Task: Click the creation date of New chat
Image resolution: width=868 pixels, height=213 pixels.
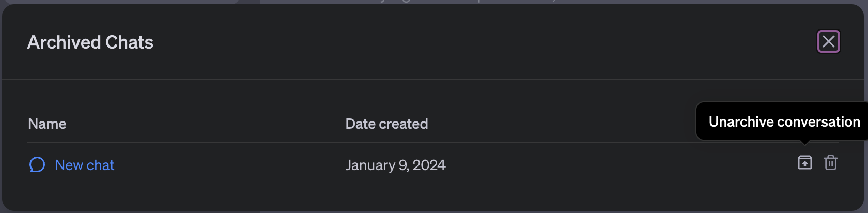Action: click(395, 165)
